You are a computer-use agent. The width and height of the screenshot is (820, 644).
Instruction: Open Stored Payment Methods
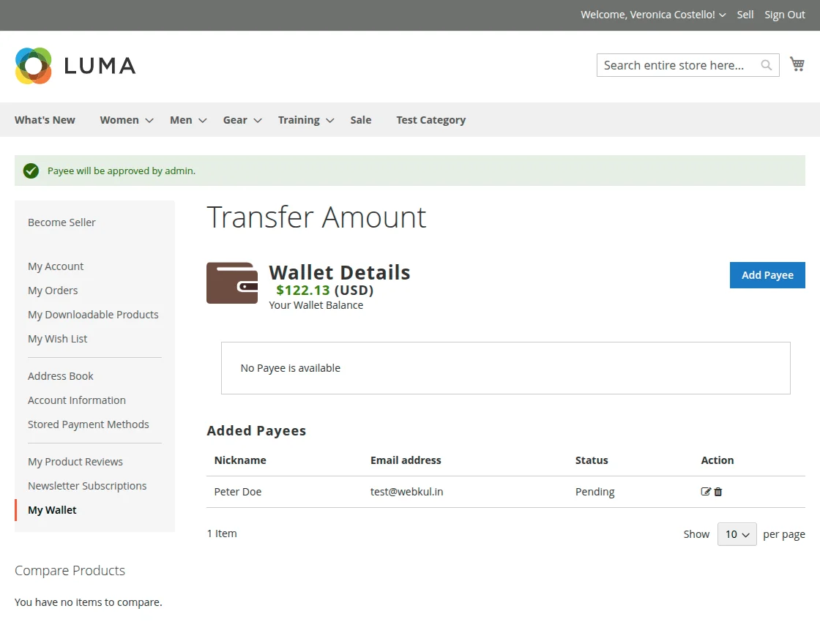click(x=89, y=424)
